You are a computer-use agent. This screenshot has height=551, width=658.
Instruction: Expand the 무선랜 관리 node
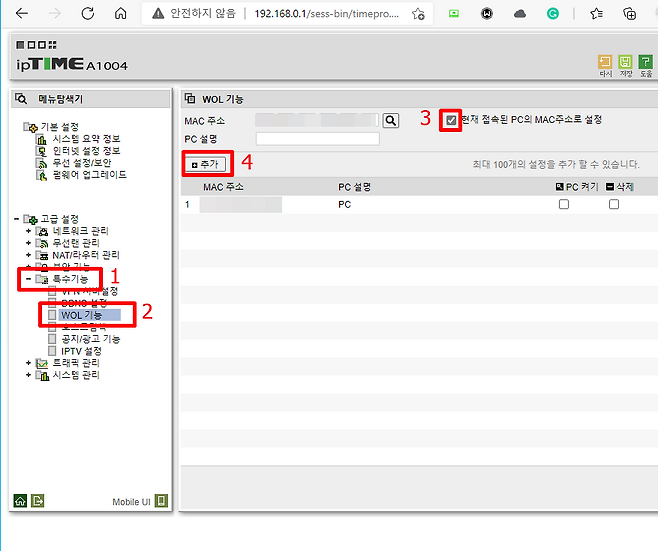pyautogui.click(x=28, y=243)
